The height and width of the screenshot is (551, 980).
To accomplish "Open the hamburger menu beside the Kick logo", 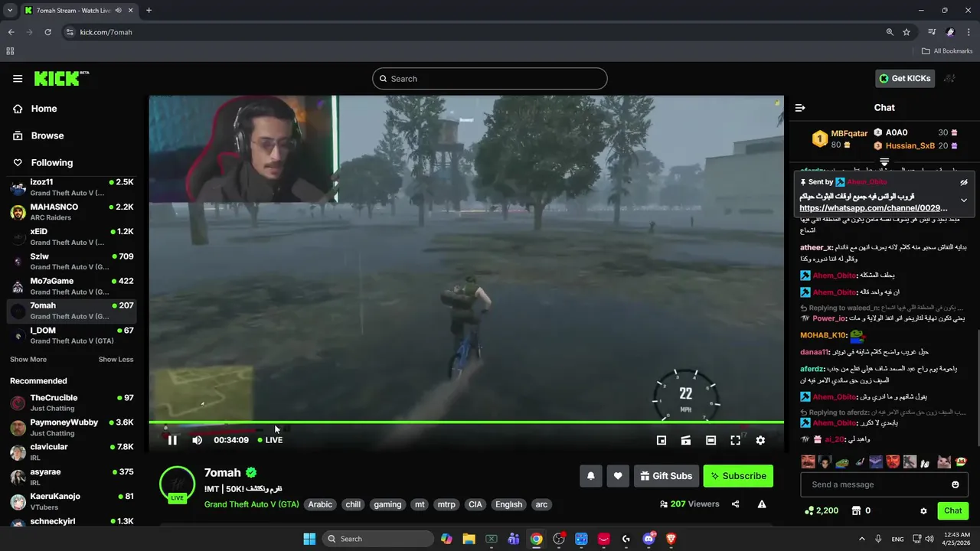I will click(x=18, y=78).
